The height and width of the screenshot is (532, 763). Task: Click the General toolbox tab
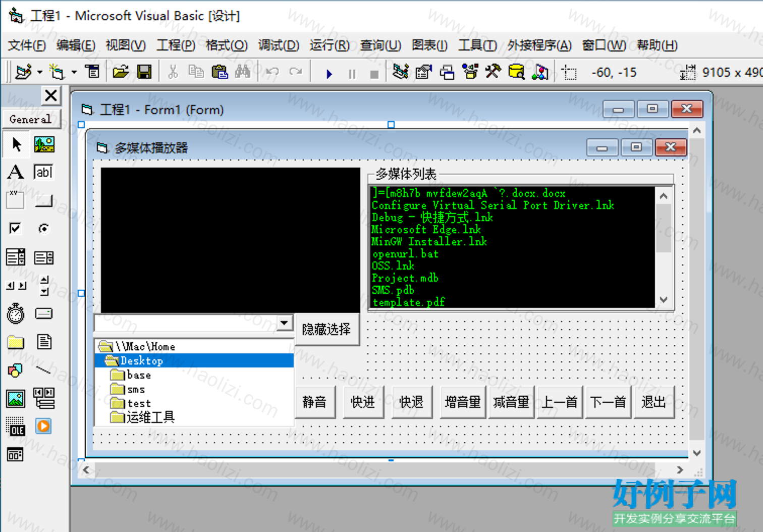click(31, 120)
